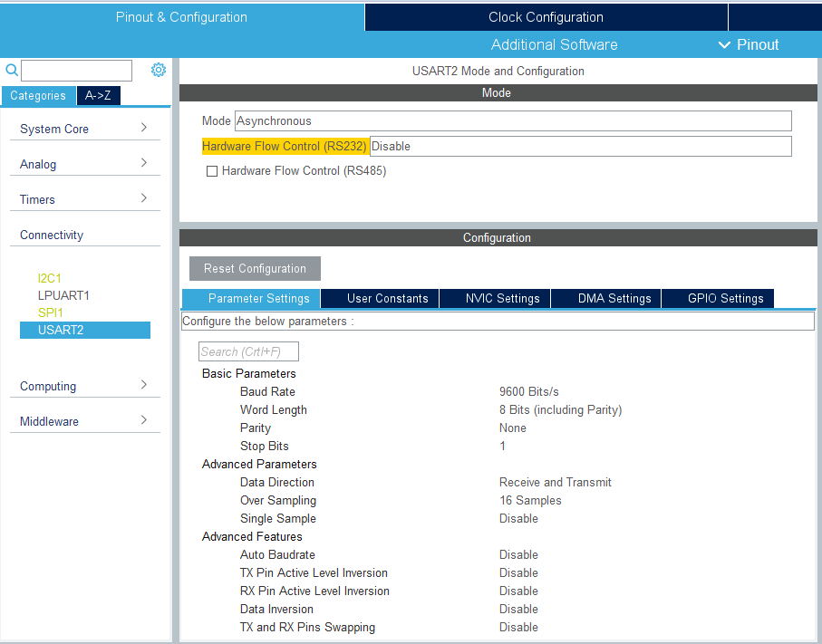Collapse the Advanced Features group
This screenshot has width=822, height=644.
point(252,536)
